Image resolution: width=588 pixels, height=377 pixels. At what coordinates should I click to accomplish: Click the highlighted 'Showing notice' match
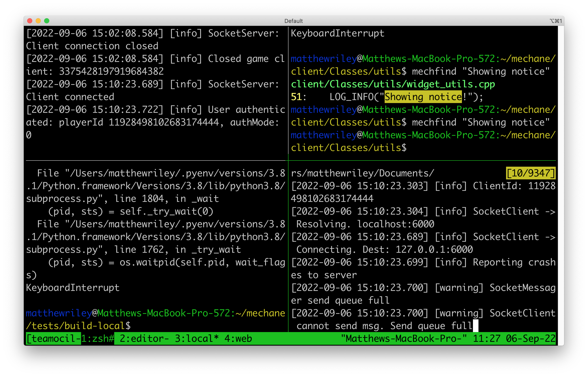(423, 97)
